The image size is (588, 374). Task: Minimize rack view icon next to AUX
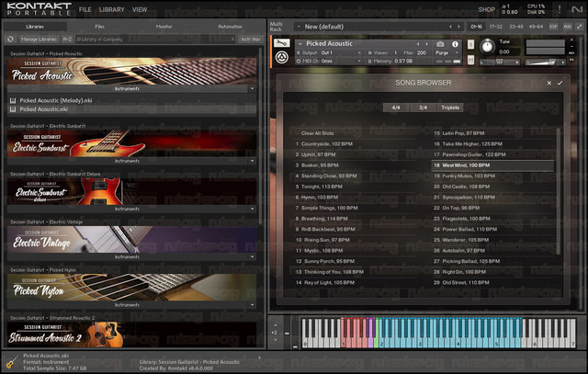click(x=580, y=27)
